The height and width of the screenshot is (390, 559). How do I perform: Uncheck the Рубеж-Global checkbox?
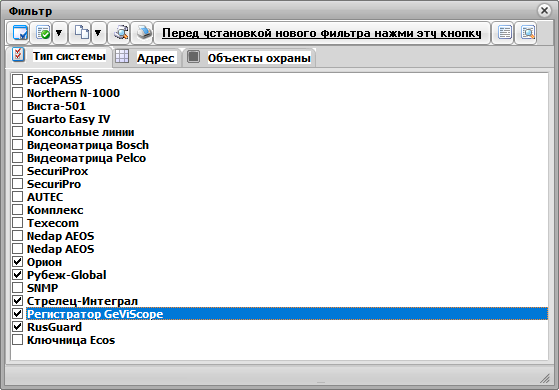click(x=17, y=275)
